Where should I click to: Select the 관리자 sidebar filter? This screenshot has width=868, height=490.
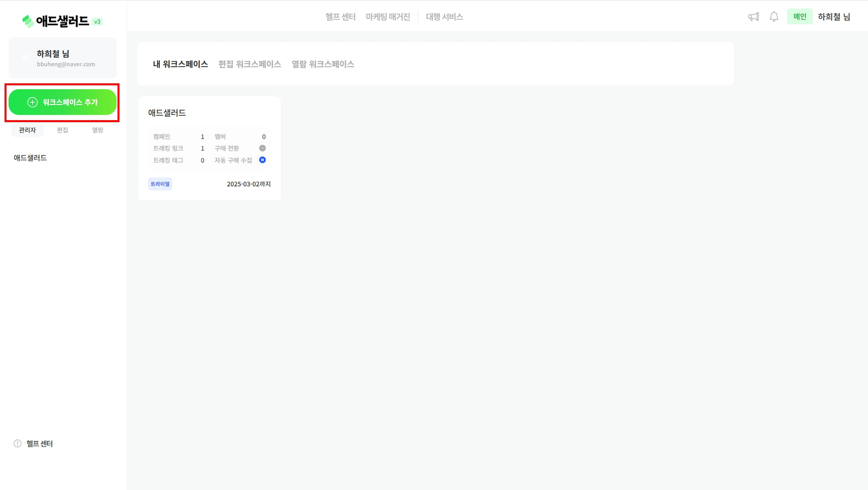27,130
